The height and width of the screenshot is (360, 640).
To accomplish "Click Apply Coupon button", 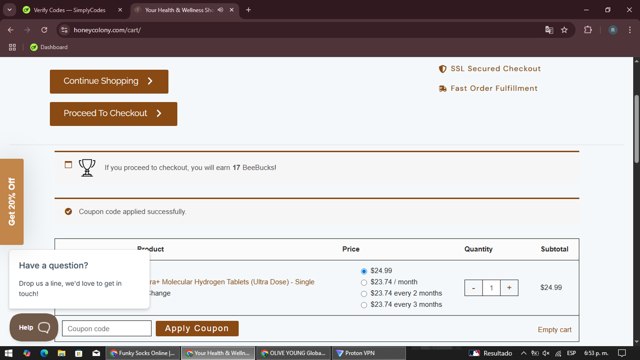I will [197, 329].
